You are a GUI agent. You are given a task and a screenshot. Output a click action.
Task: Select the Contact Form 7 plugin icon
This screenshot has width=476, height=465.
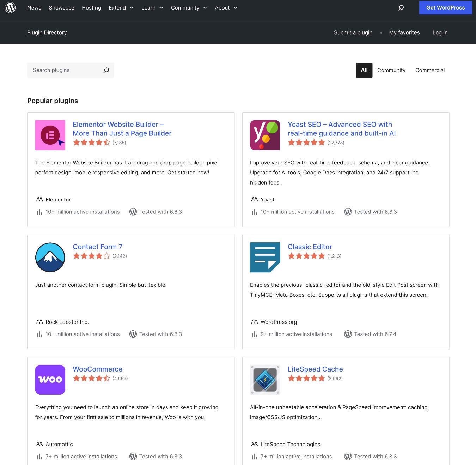pyautogui.click(x=50, y=257)
